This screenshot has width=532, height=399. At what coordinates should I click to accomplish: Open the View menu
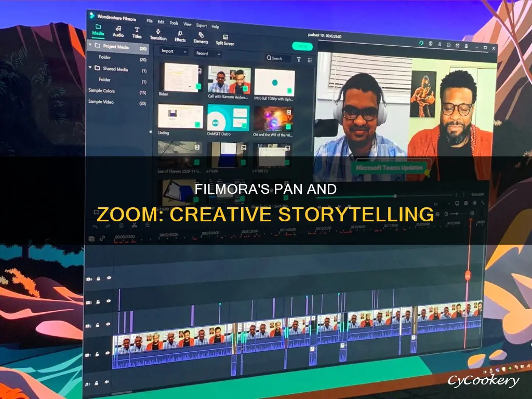187,24
